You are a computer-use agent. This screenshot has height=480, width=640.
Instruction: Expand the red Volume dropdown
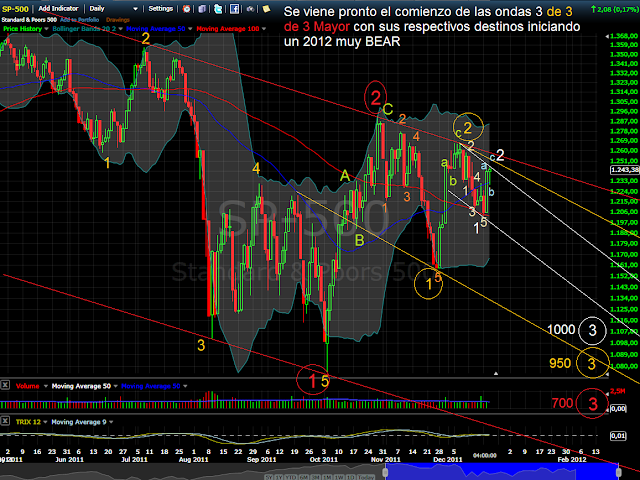coord(45,386)
